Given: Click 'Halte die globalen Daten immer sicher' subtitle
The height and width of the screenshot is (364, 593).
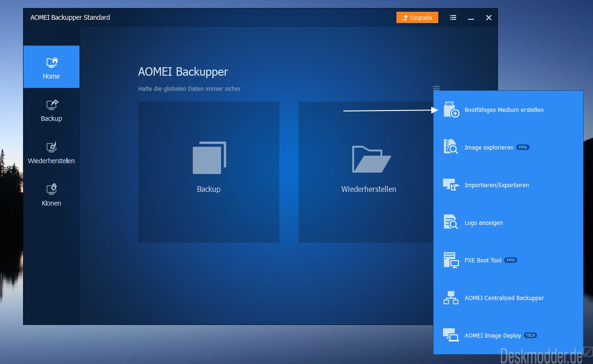Looking at the screenshot, I should point(190,88).
